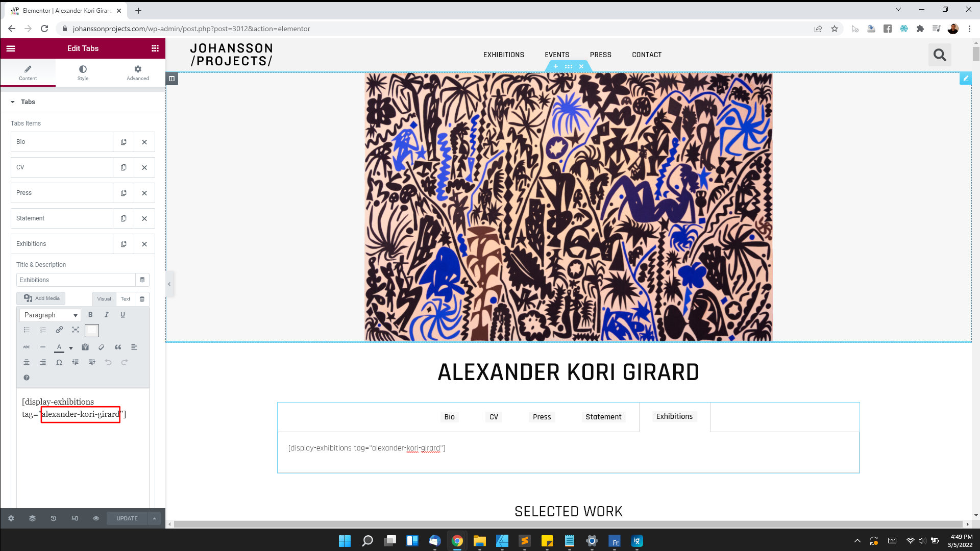Decrease indent in editor
The width and height of the screenshot is (980, 551).
(76, 362)
